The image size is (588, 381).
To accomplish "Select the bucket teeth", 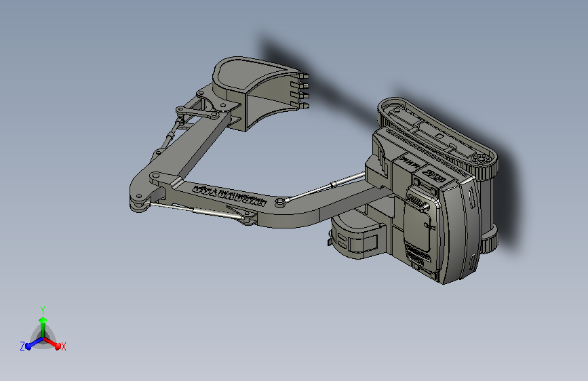I will coord(301,91).
